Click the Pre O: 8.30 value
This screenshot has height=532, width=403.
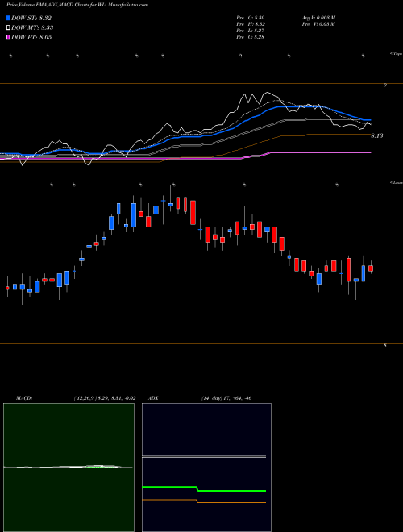click(x=251, y=18)
